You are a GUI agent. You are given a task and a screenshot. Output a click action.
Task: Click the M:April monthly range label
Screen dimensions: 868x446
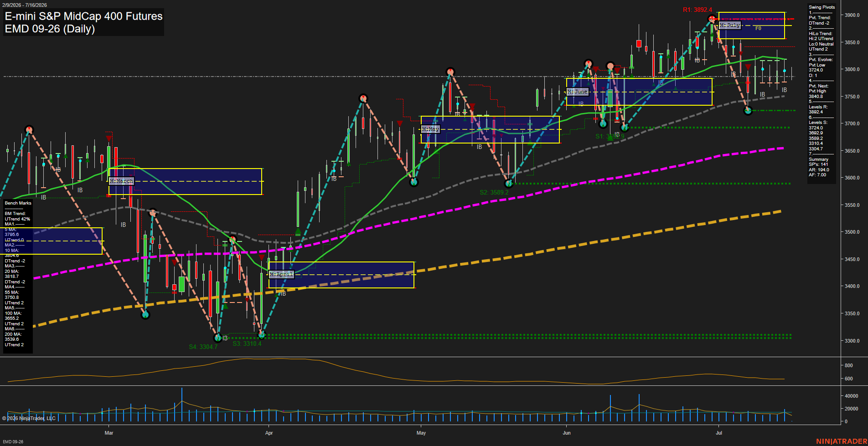point(281,274)
